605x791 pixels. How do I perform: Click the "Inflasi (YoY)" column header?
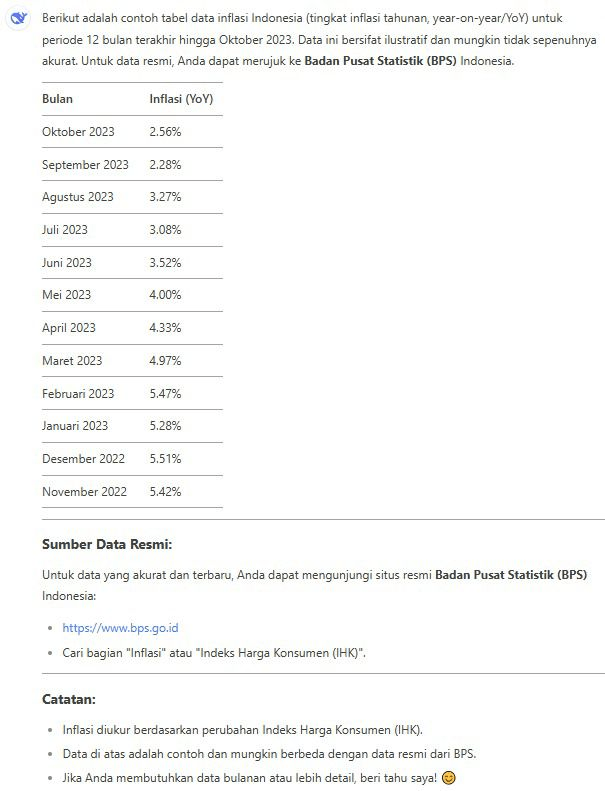[x=181, y=99]
